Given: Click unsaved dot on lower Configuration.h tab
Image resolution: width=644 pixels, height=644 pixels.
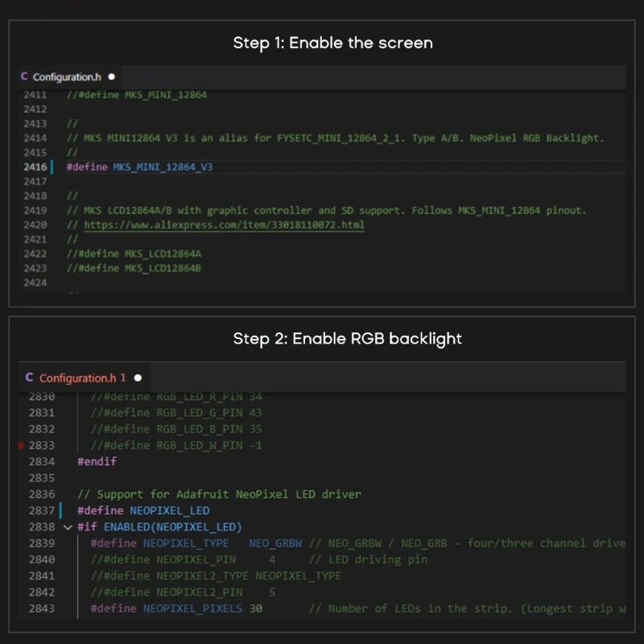Looking at the screenshot, I should (138, 378).
